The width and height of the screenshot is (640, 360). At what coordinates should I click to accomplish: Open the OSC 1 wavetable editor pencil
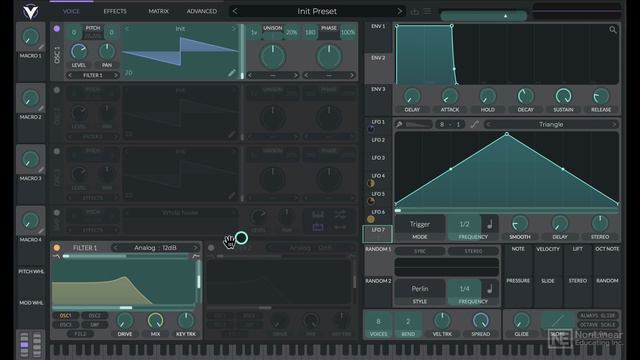pos(231,73)
